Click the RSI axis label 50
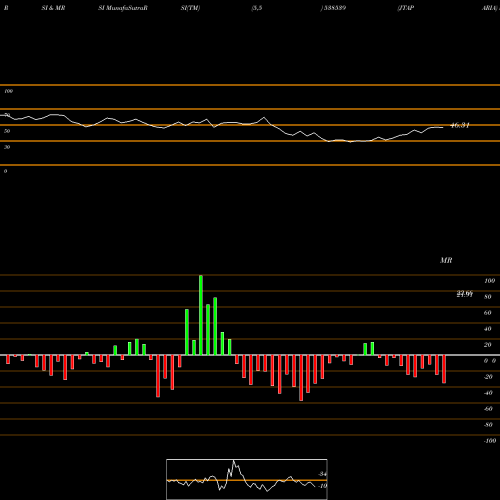500x500 pixels. coord(7,131)
